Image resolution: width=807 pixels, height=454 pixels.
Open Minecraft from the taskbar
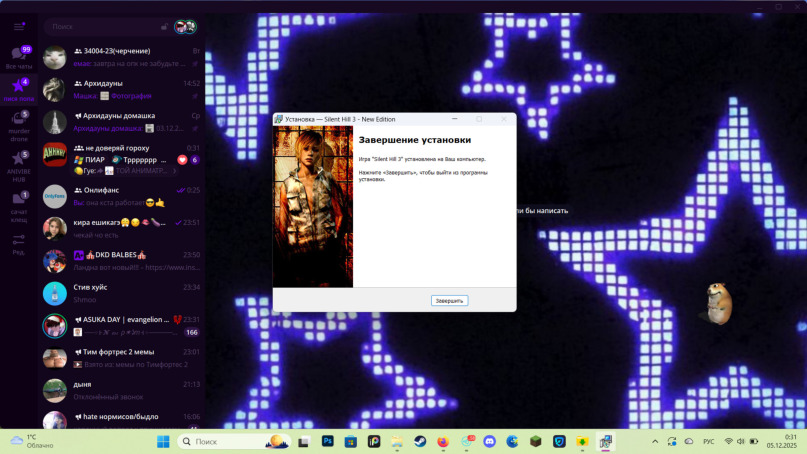point(536,442)
